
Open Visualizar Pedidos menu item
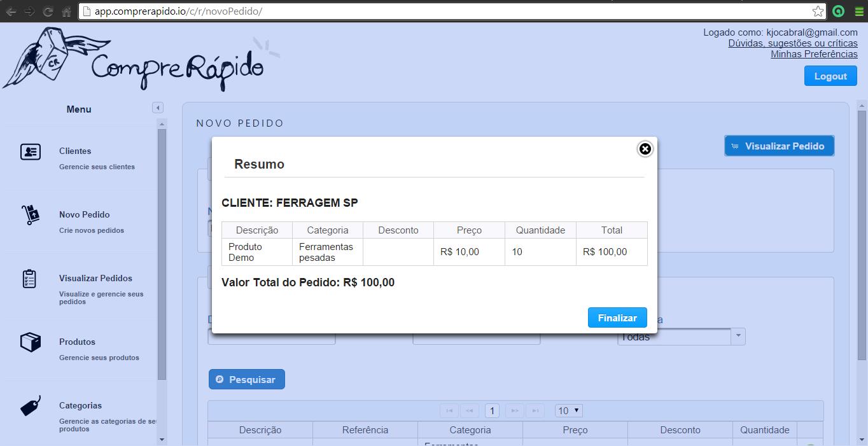(95, 278)
